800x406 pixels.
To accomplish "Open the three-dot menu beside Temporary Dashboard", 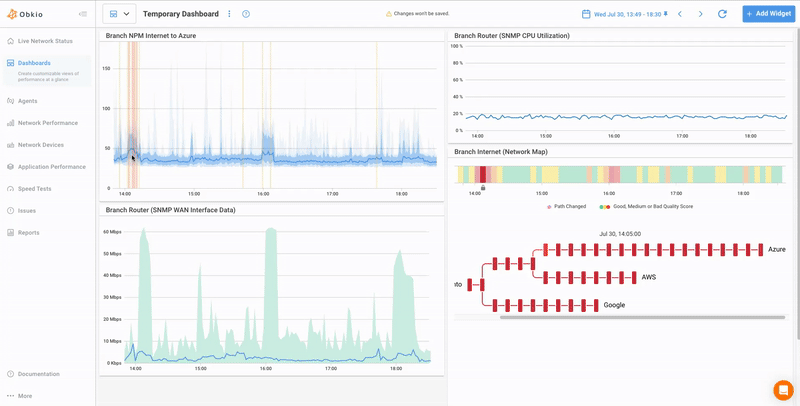I will tap(229, 14).
